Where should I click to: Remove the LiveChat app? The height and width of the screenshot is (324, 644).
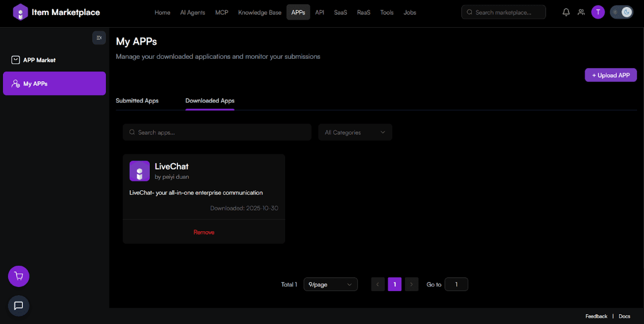[x=204, y=232]
